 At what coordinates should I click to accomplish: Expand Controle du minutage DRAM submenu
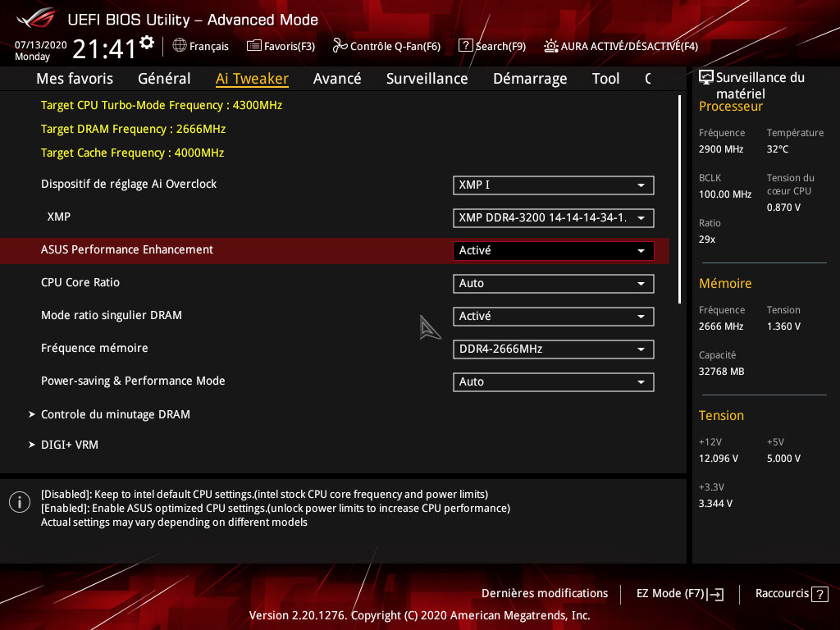coord(115,415)
